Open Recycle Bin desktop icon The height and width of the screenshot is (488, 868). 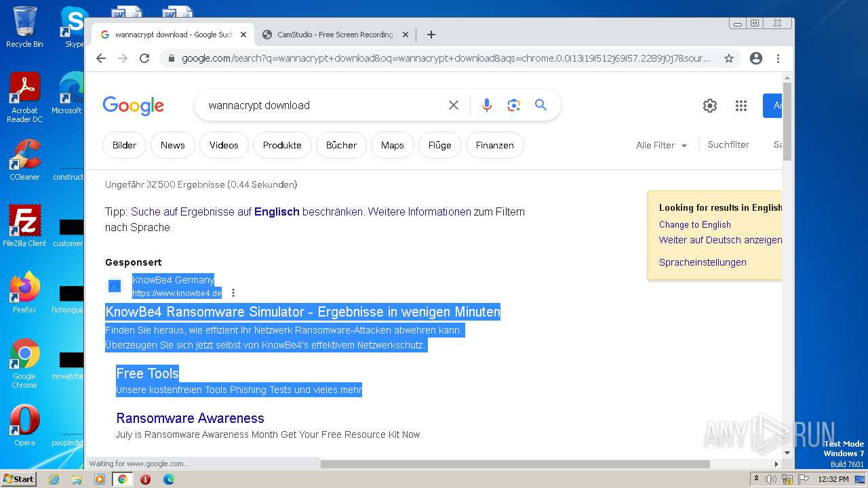24,27
